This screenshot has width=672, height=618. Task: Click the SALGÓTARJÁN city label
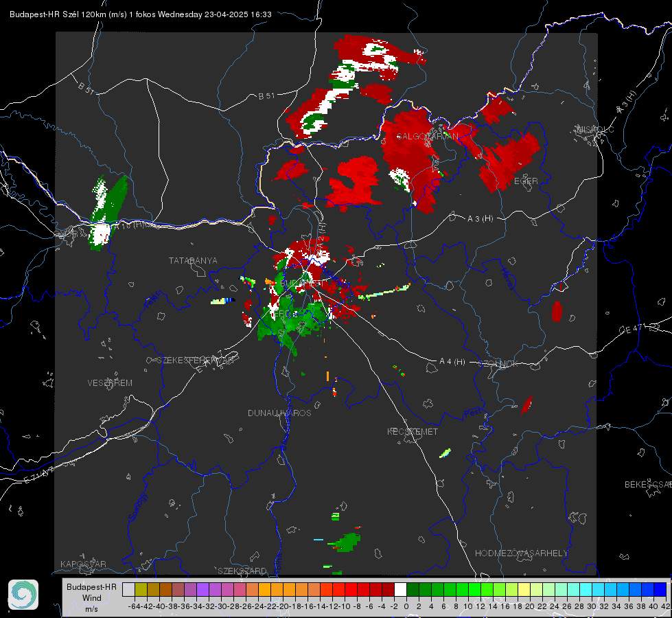(427, 137)
